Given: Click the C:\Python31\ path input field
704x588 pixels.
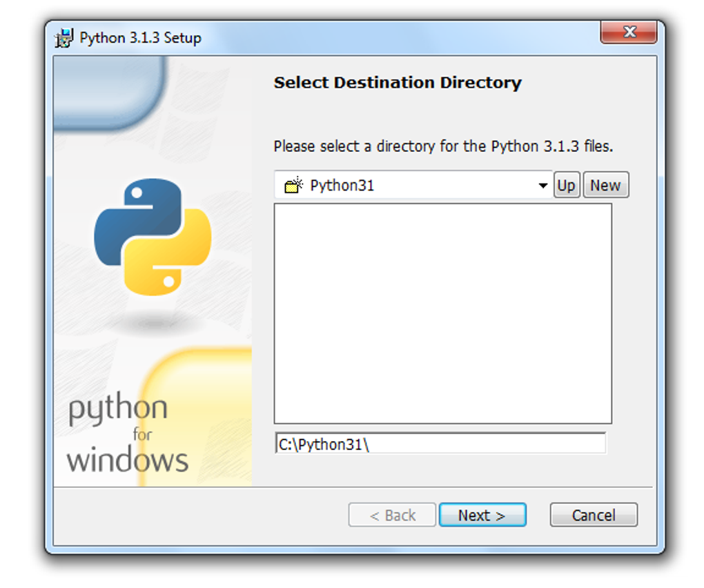Looking at the screenshot, I should tap(440, 444).
